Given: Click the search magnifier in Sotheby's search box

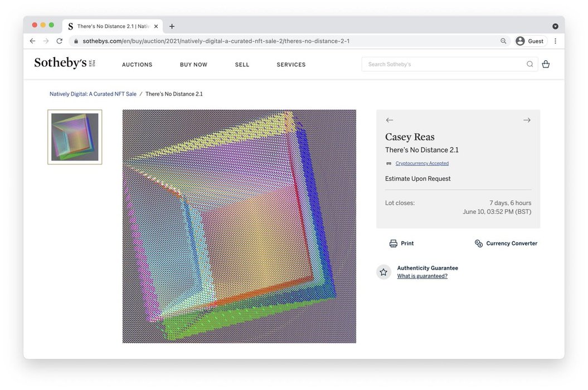Looking at the screenshot, I should (x=529, y=64).
